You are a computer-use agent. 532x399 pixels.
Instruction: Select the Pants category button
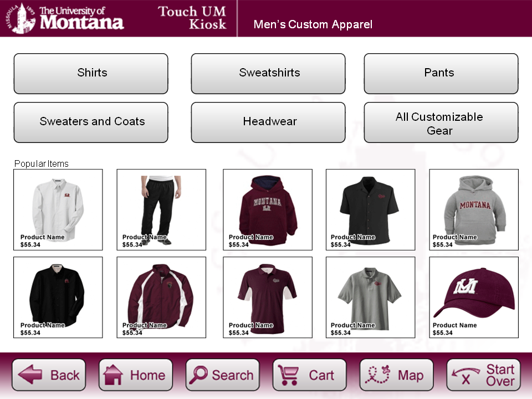coord(441,73)
